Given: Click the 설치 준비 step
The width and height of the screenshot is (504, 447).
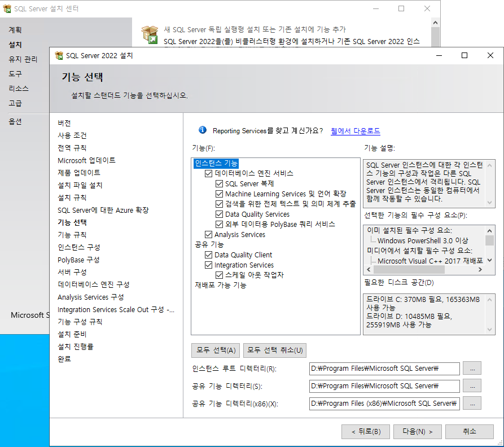Looking at the screenshot, I should tap(72, 335).
